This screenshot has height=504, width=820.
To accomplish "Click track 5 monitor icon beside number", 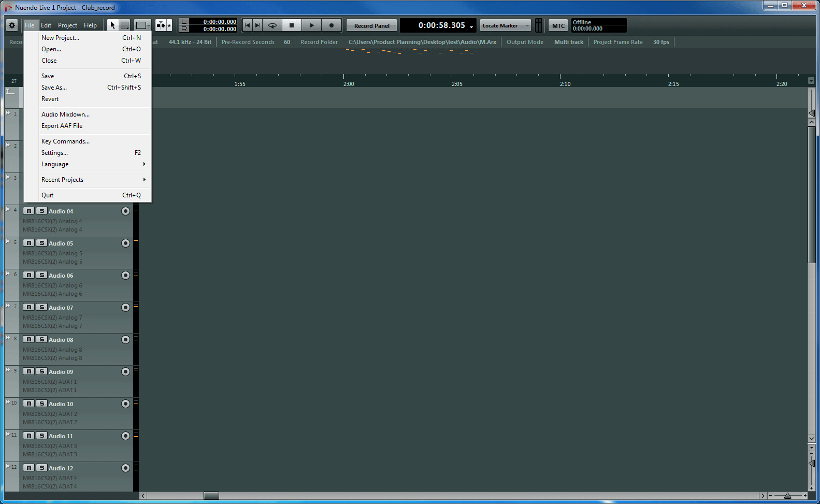I will point(8,241).
